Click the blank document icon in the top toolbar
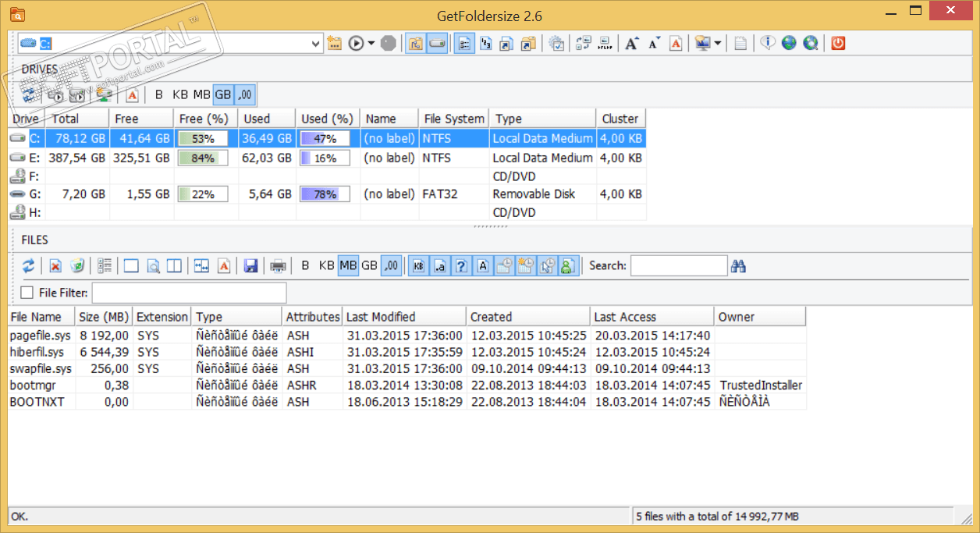The image size is (980, 533). click(x=740, y=44)
